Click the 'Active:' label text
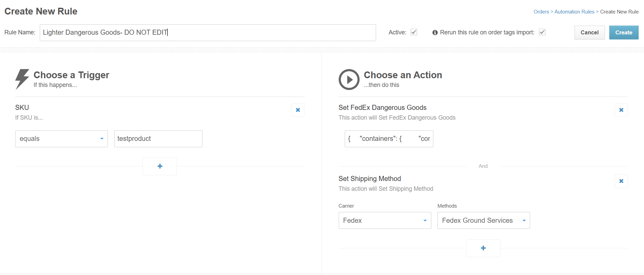This screenshot has height=275, width=644. [397, 32]
